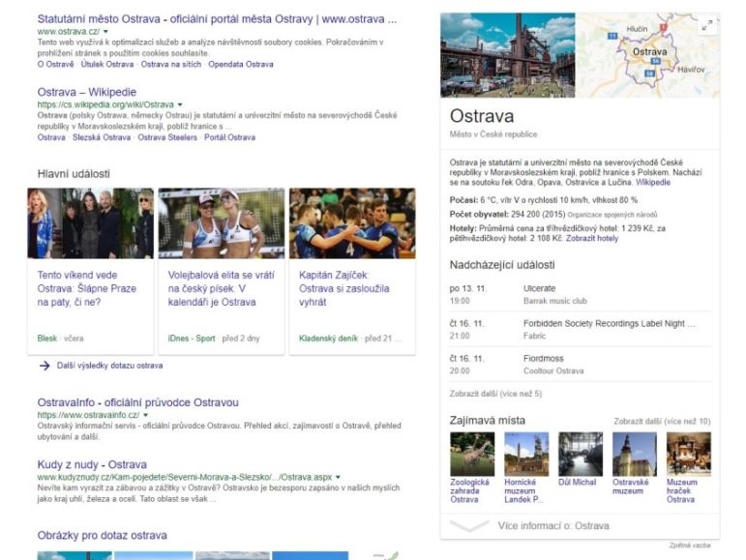
Task: Follow the Wikipedie link in knowledge panel
Action: pyautogui.click(x=653, y=183)
